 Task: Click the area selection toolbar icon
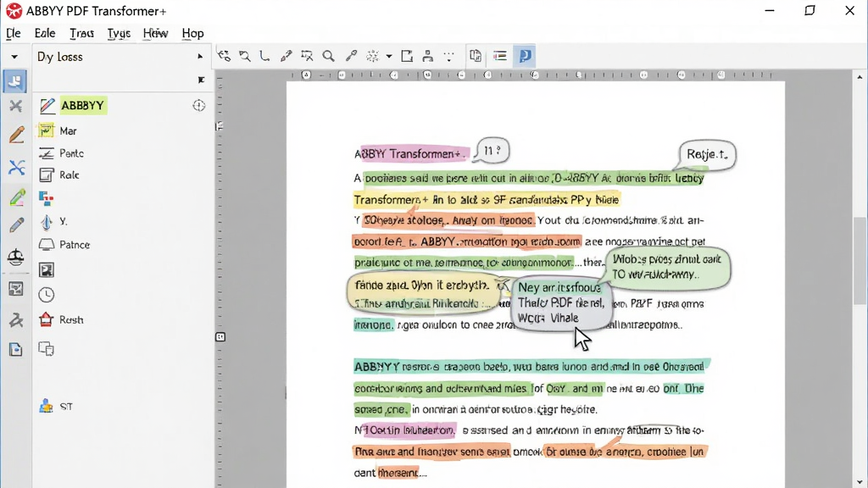pyautogui.click(x=307, y=56)
